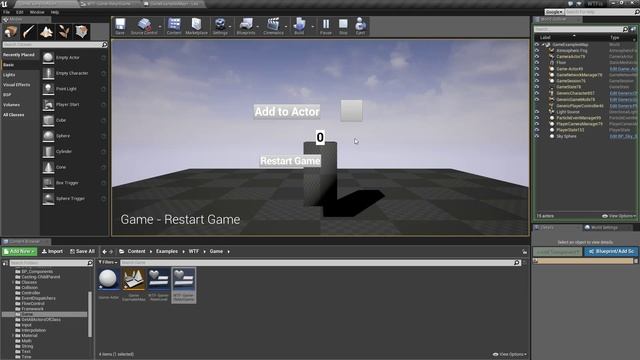Pick the Box Trigger placement icon

[48, 183]
